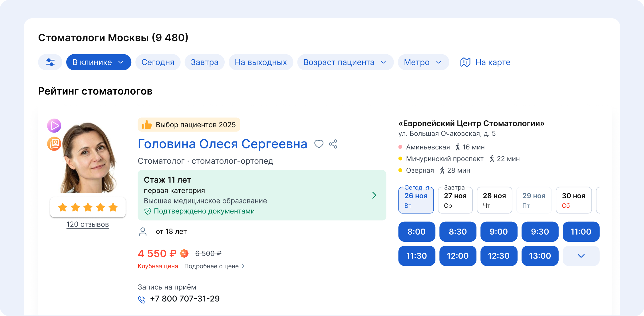The width and height of the screenshot is (644, 316).
Task: Click the Клубная цена label
Action: pos(158,266)
